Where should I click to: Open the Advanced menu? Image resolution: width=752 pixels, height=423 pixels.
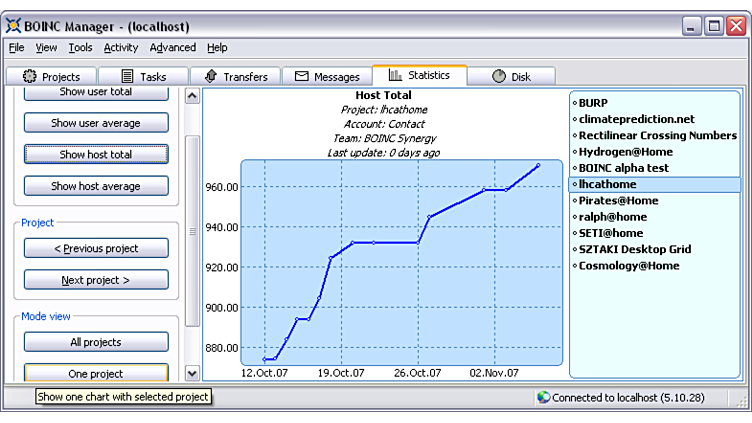[x=173, y=48]
